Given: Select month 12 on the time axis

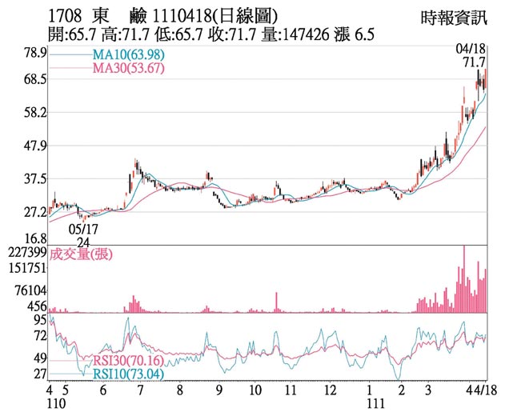Looking at the screenshot, I should 330,391.
